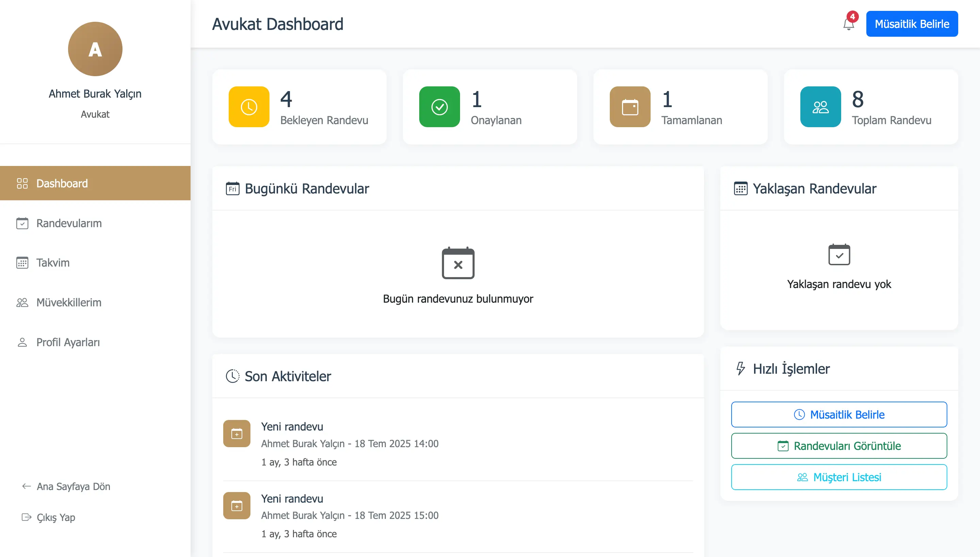Open Randevularım from the sidebar
Viewport: 980px width, 557px height.
[x=69, y=223]
